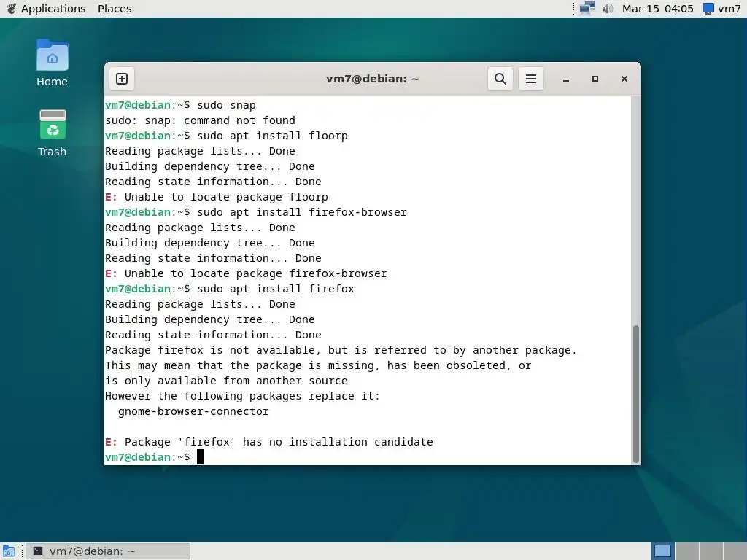
Task: Click the 'gnome-browser-connector' package name
Action: pos(193,411)
